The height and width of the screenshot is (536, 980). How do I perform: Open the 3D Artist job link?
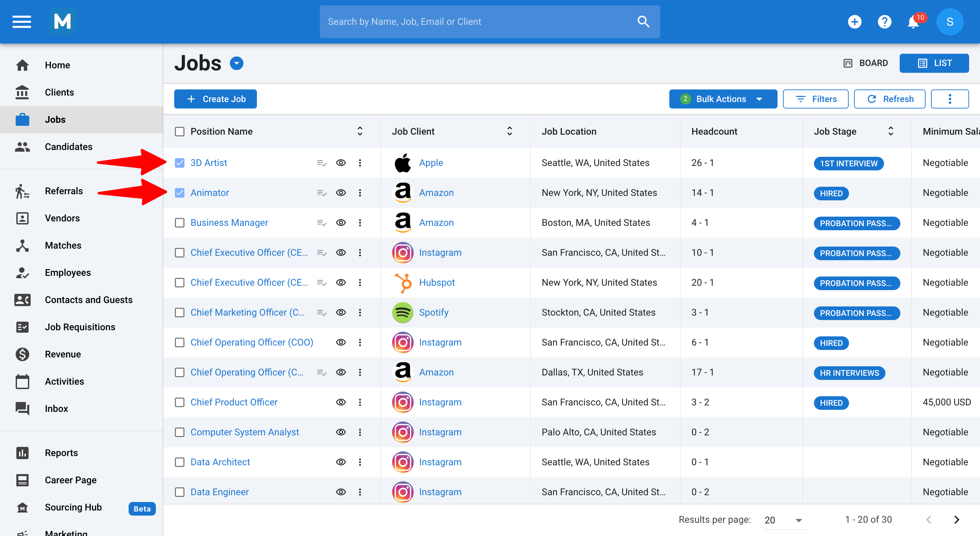pos(209,163)
